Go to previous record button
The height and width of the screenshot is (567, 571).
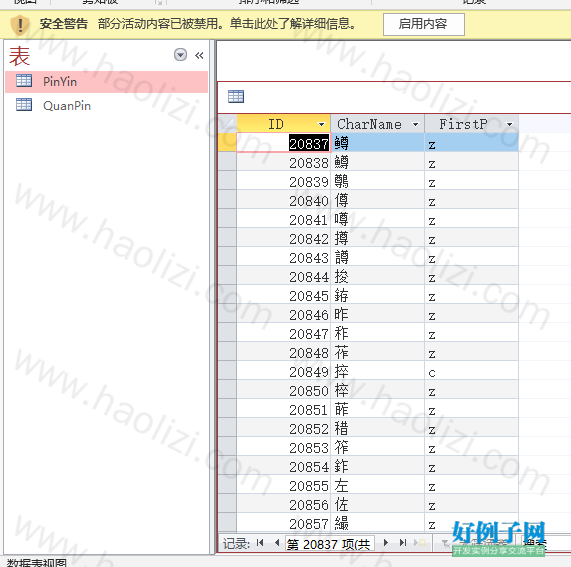coord(277,543)
